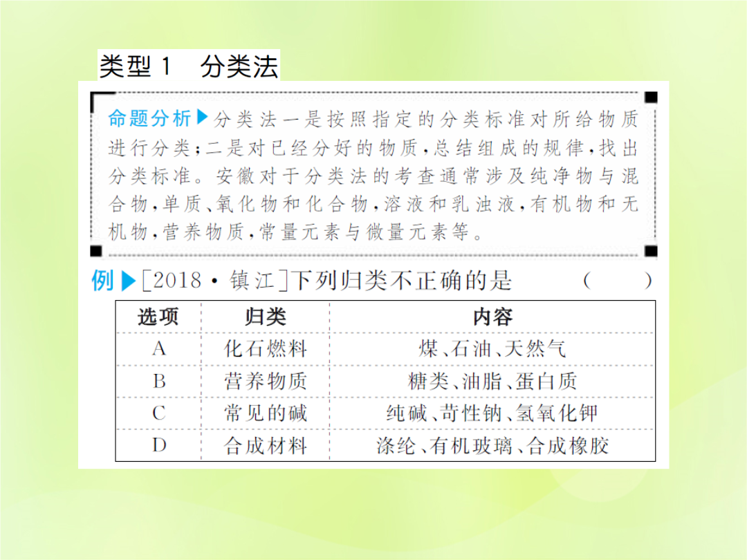Image resolution: width=747 pixels, height=560 pixels.
Task: Click the analysis line starting '分类标准。安徽'
Action: pyautogui.click(x=373, y=176)
